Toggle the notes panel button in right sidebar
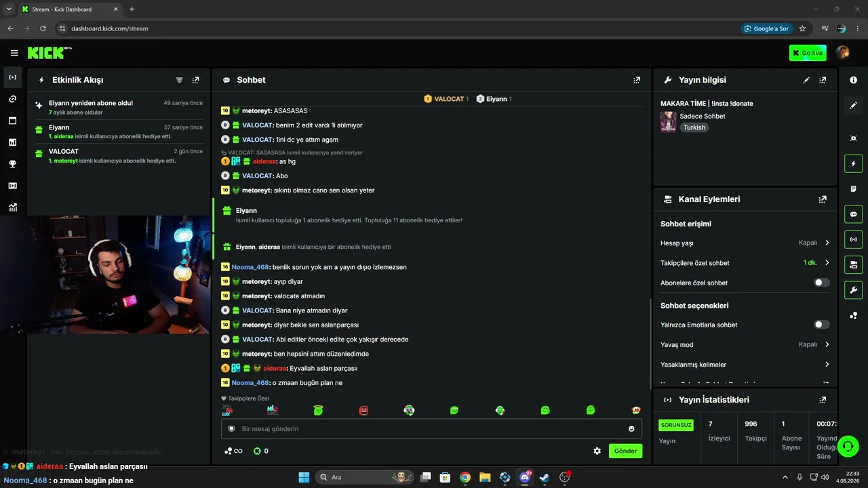 point(853,188)
